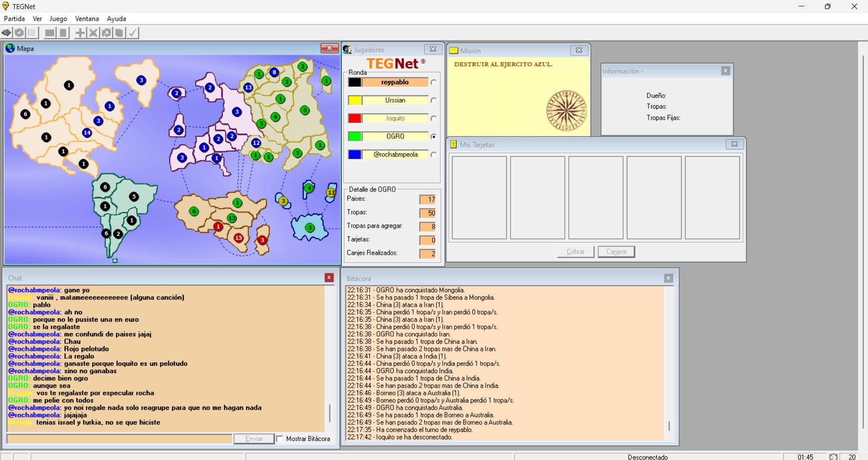Click the Mis Tarjetas panel title icon

click(453, 145)
